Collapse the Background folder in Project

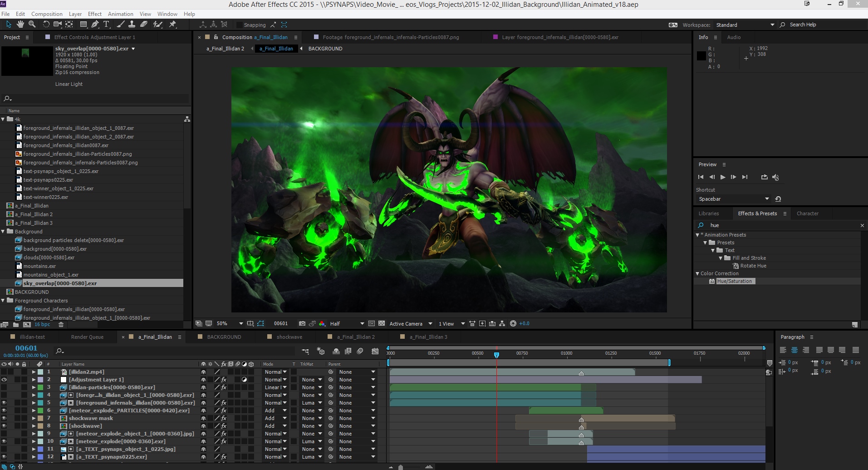coord(3,231)
